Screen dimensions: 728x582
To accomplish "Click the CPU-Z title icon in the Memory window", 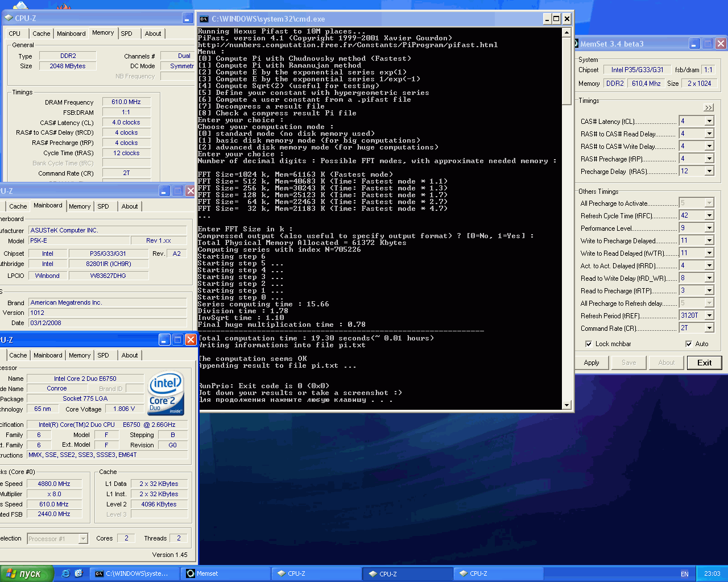I will 9,18.
